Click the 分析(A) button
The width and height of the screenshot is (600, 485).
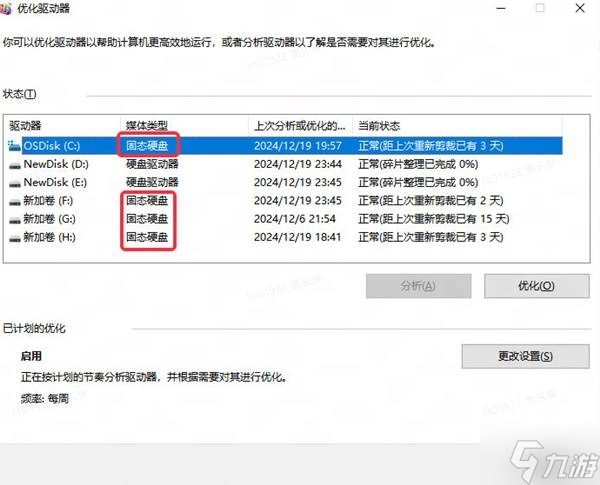pos(418,286)
